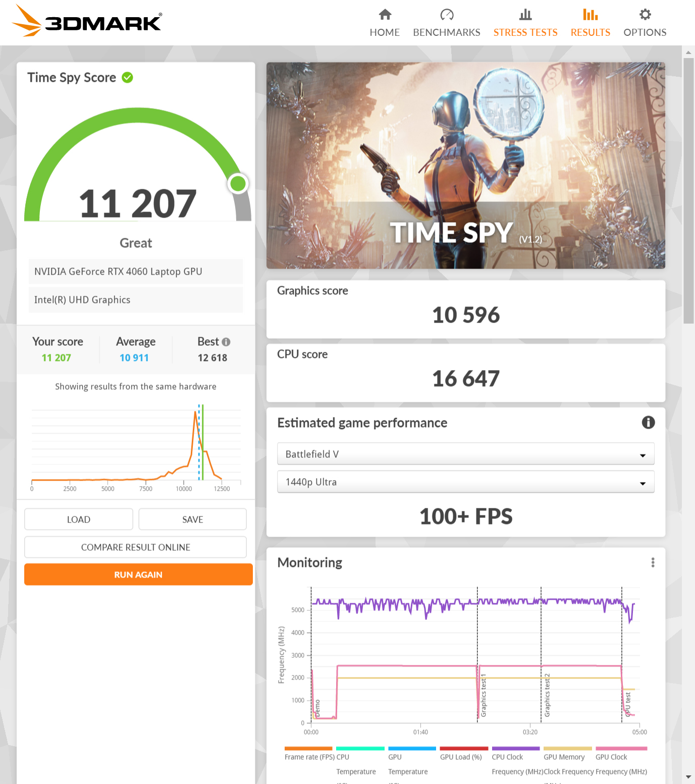The image size is (695, 784).
Task: Click the score distribution chart
Action: (x=136, y=448)
